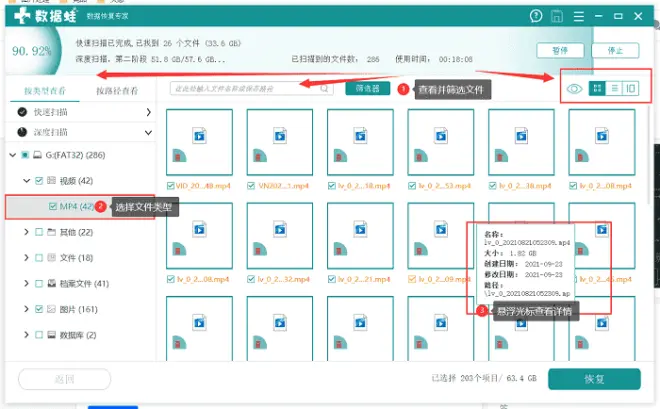
Task: Check the 档案文件 (41) checkbox
Action: (38, 284)
